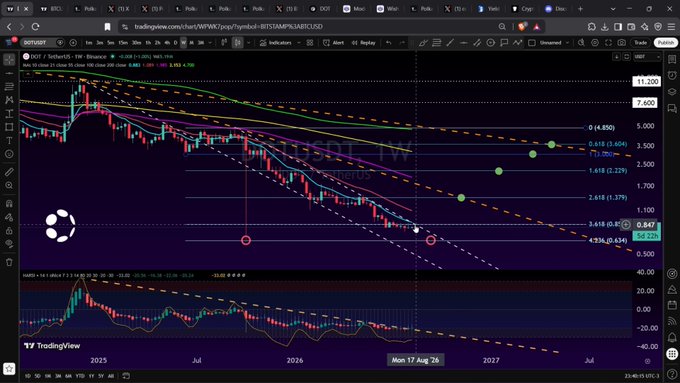Select the 15m timeframe

123,43
